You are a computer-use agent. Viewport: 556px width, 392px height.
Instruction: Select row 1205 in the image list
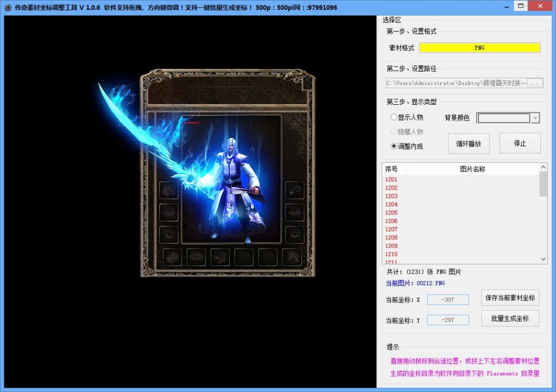391,213
